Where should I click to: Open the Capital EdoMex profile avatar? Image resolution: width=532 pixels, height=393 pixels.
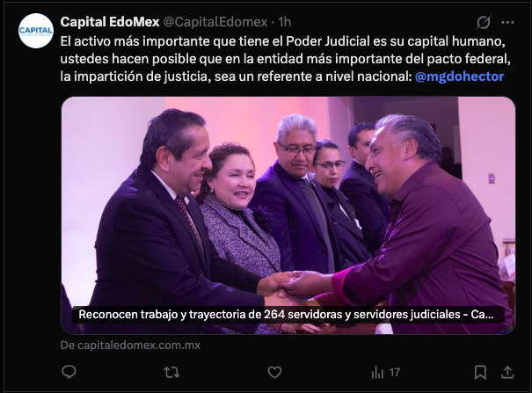point(36,31)
